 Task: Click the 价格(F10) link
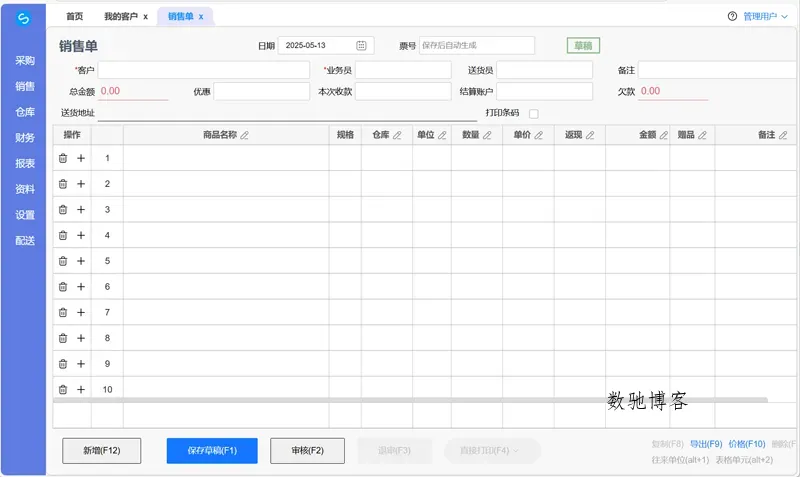pos(747,444)
